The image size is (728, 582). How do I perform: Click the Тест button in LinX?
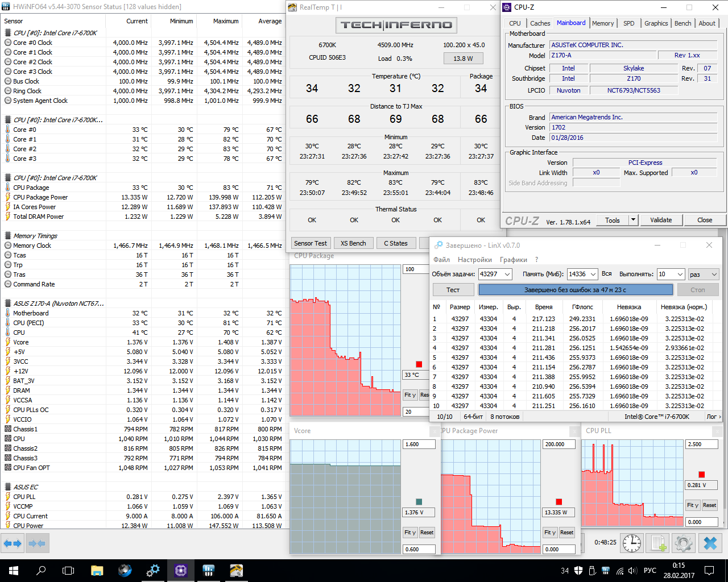[x=453, y=290]
